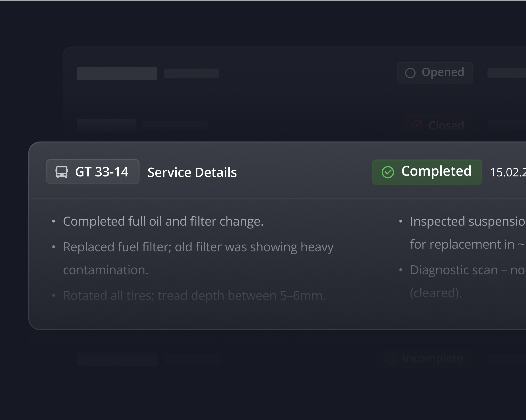Viewport: 526px width, 420px height.
Task: Click the empty circle icon beside Opened
Action: (410, 73)
